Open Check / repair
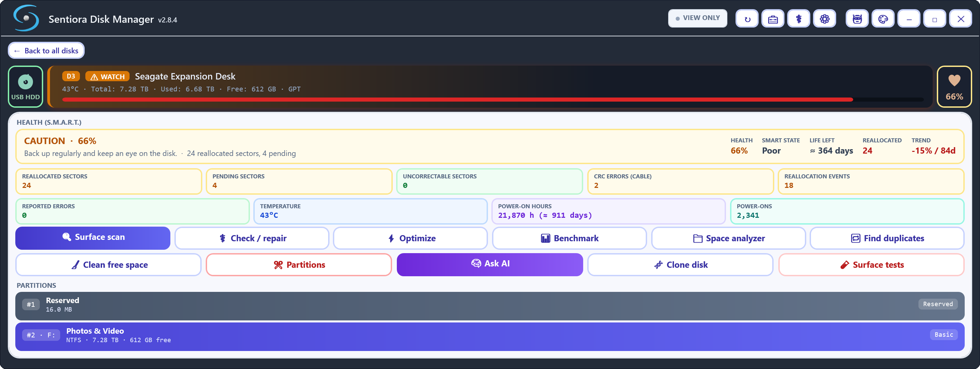The width and height of the screenshot is (980, 369). [x=252, y=238]
